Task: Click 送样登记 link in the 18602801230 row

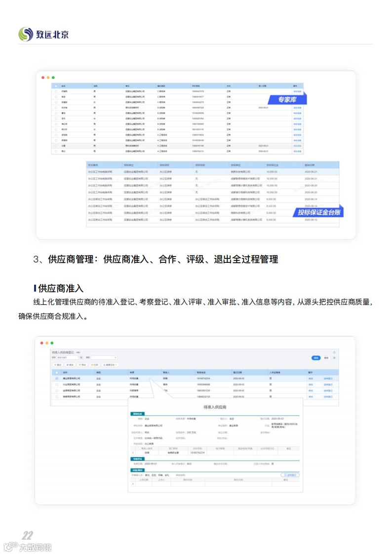Action: 328,390
